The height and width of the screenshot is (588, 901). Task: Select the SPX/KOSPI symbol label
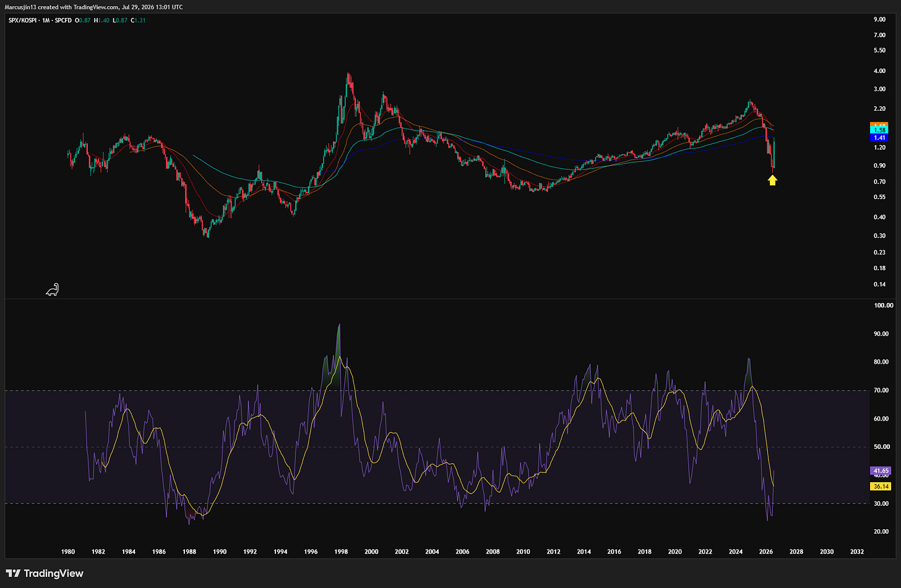click(22, 20)
